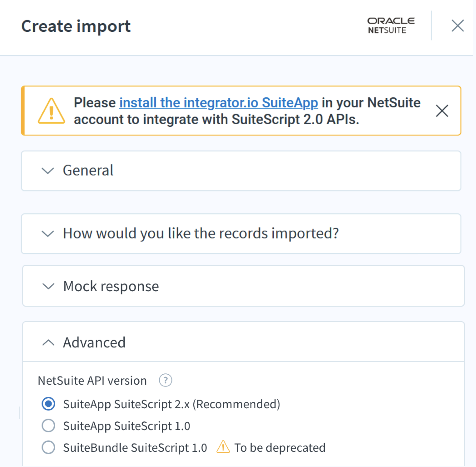This screenshot has width=476, height=467.
Task: Expand the Mock response section
Action: coord(111,286)
